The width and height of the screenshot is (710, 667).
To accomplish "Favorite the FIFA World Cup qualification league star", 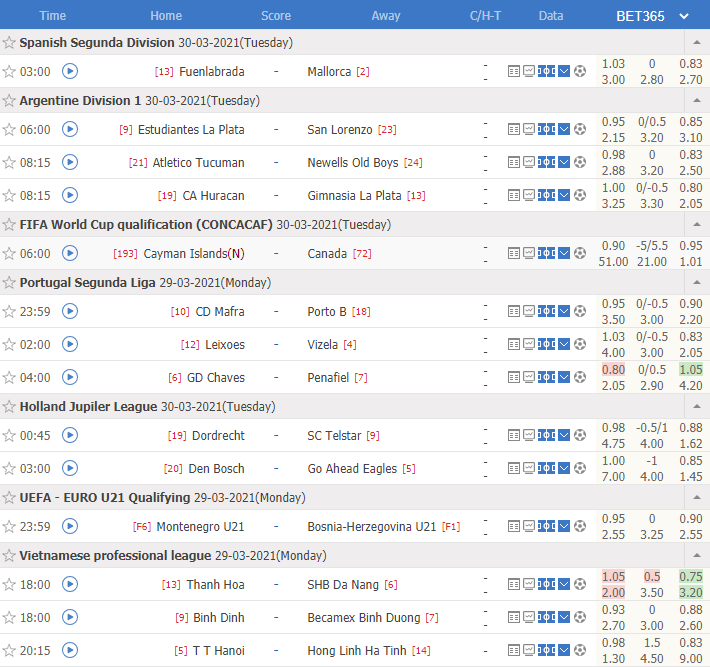I will 9,225.
